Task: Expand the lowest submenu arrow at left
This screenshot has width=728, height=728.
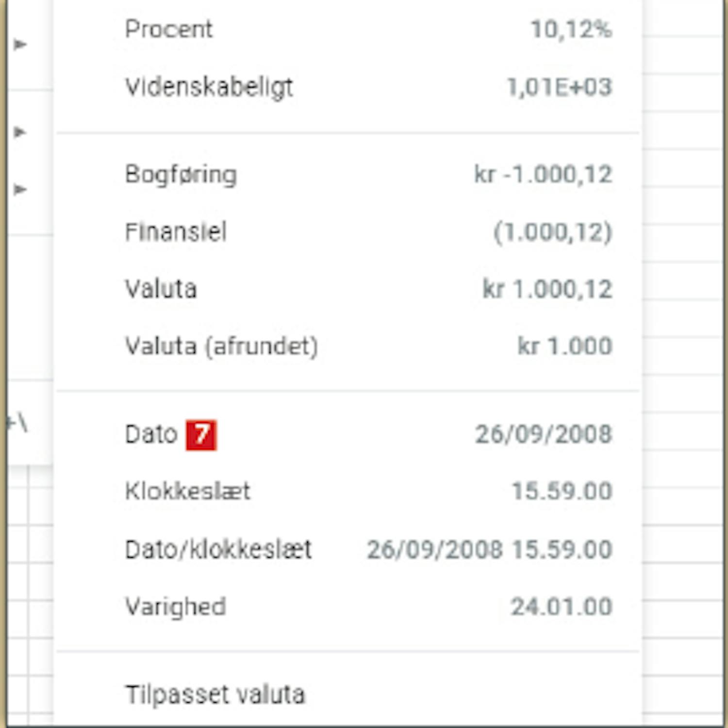Action: 20,189
